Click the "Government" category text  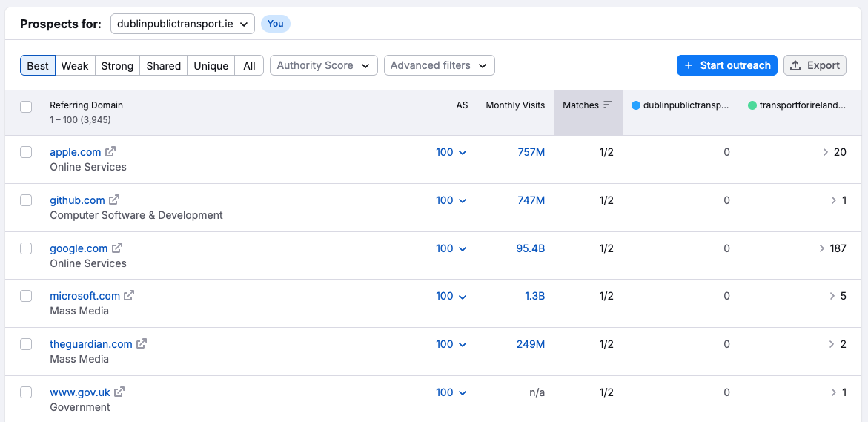(x=80, y=407)
